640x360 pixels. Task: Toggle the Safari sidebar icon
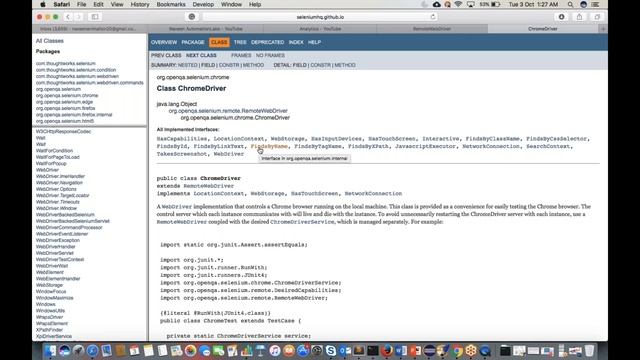[95, 17]
